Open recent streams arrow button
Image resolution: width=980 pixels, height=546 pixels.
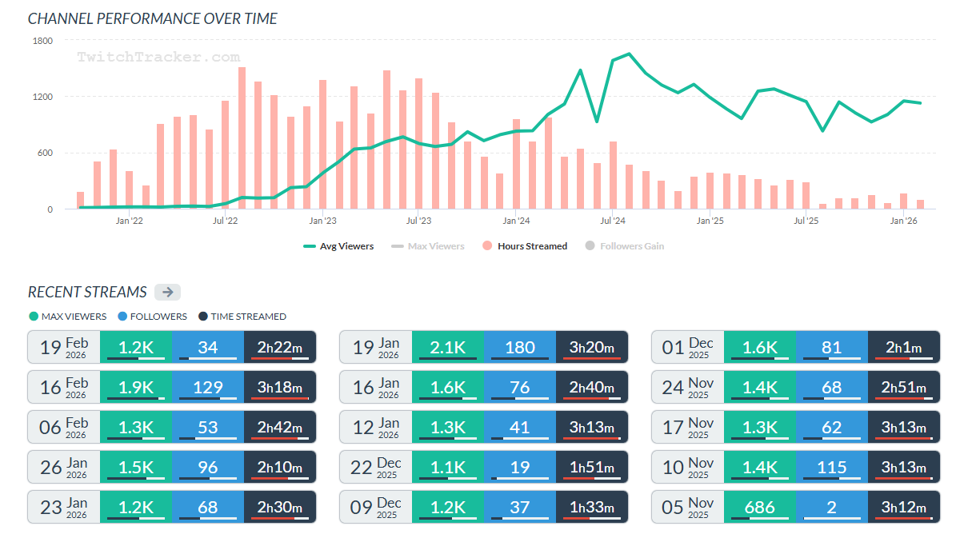[168, 292]
